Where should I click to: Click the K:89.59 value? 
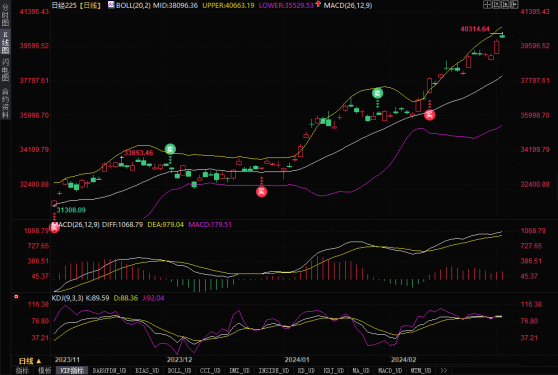[x=98, y=298]
